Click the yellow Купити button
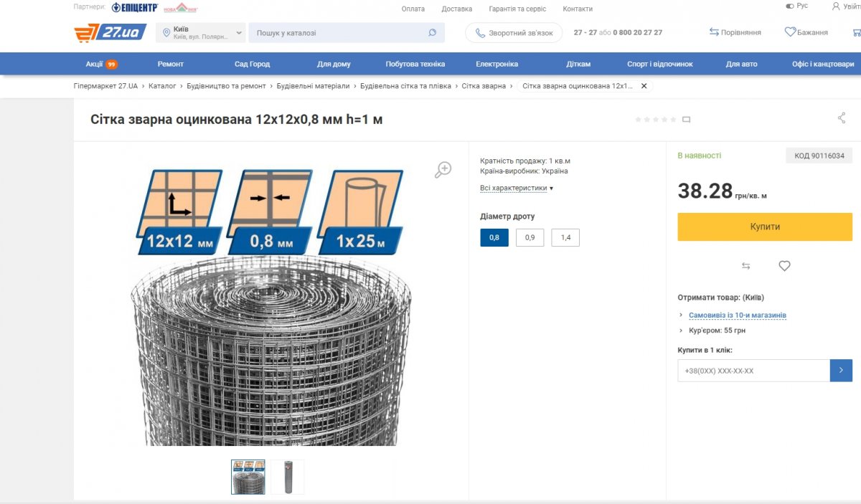Image resolution: width=861 pixels, height=504 pixels. (765, 227)
